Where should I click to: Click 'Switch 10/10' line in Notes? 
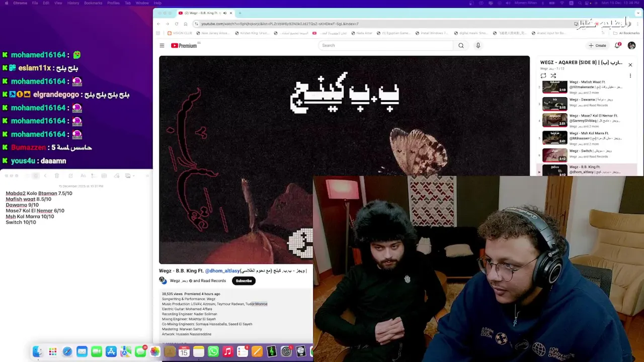[x=21, y=222]
